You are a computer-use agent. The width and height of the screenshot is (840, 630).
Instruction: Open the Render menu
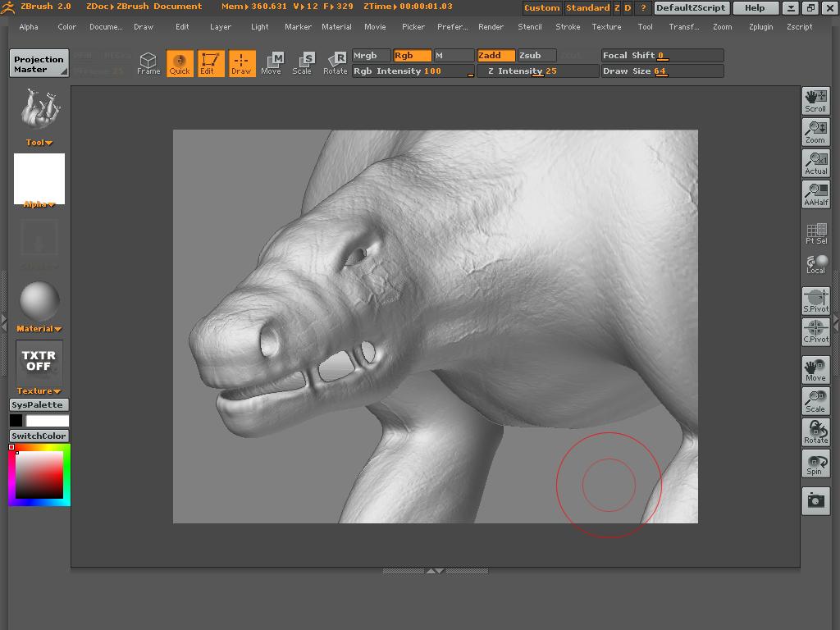click(491, 26)
